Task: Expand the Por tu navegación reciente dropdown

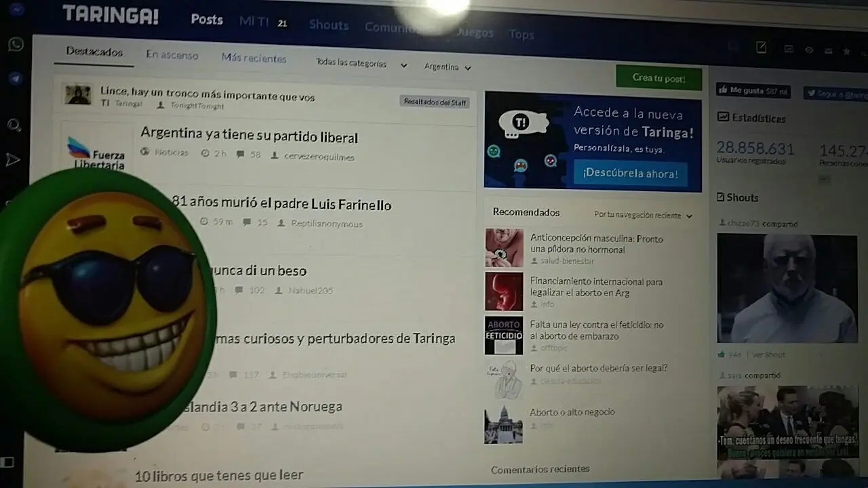Action: click(644, 215)
